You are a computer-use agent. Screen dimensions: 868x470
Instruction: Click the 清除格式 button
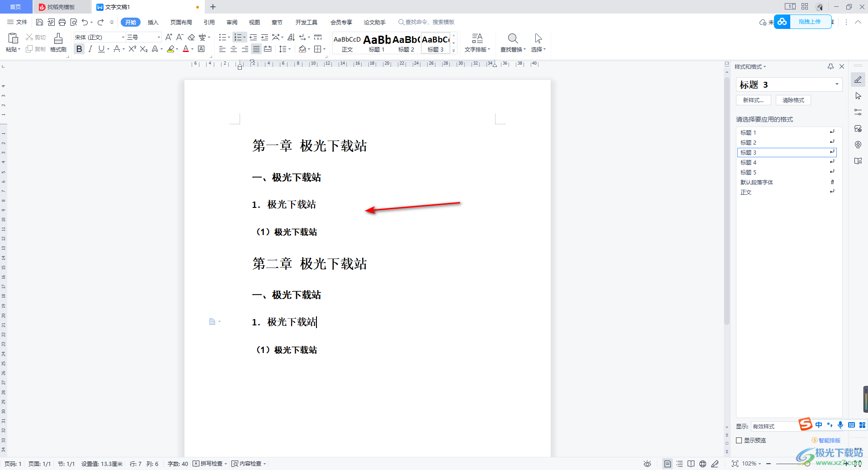(793, 100)
